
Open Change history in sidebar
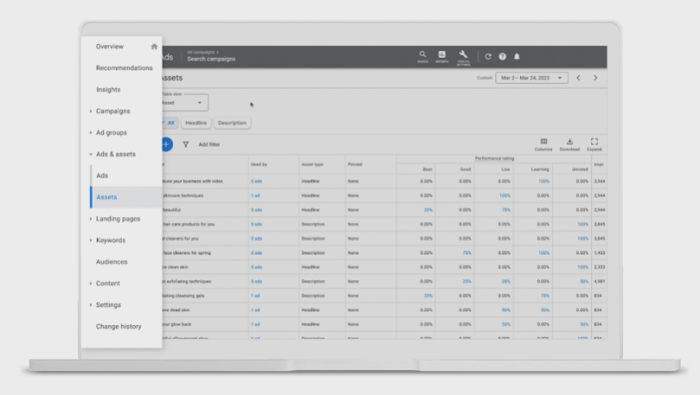[x=118, y=326]
